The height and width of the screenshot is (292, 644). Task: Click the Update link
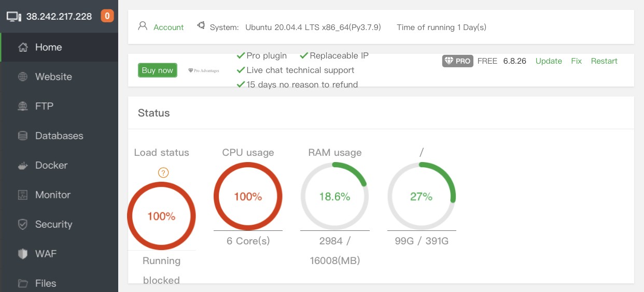click(x=549, y=61)
